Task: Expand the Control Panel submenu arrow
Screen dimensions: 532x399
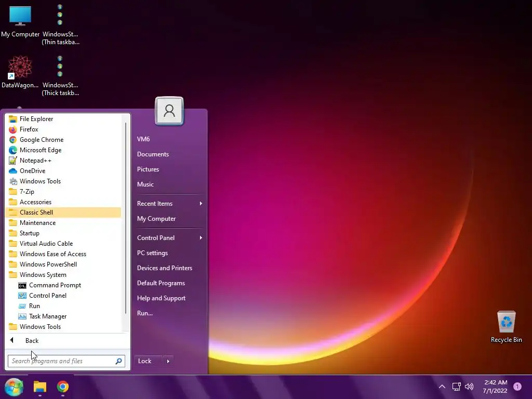Action: (x=201, y=238)
